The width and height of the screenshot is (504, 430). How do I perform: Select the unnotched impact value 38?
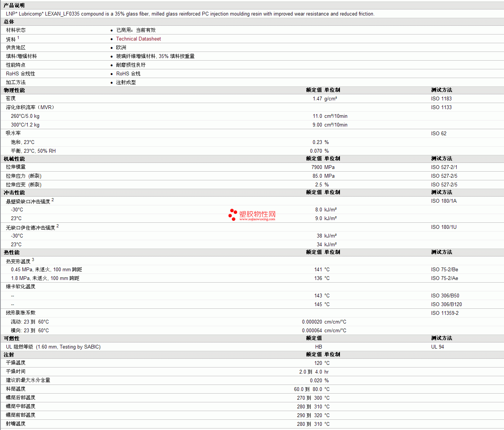click(x=319, y=236)
